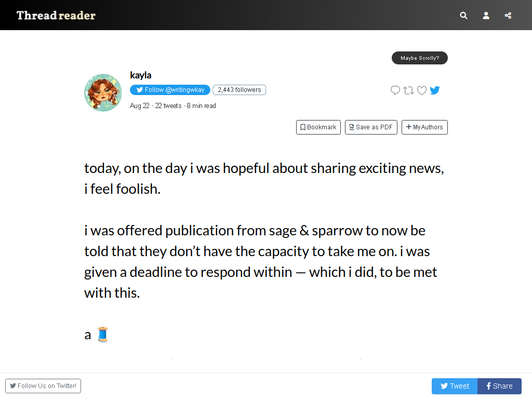Tweet this thread
532x399 pixels.
(x=455, y=386)
